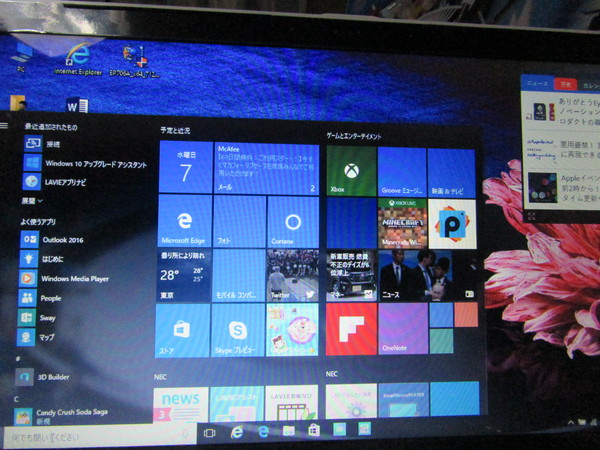Open the LAVIEアシスト tile
Screen dimensions: 600x450
point(236,404)
